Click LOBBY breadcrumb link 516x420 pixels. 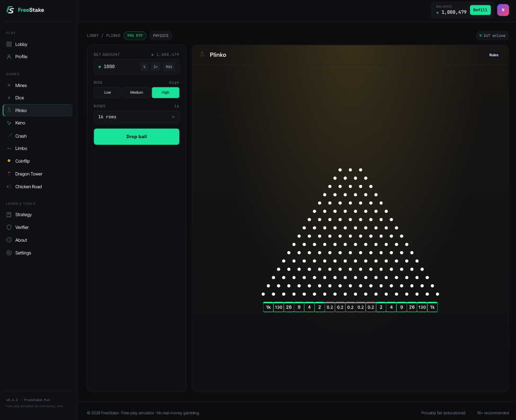pyautogui.click(x=93, y=35)
